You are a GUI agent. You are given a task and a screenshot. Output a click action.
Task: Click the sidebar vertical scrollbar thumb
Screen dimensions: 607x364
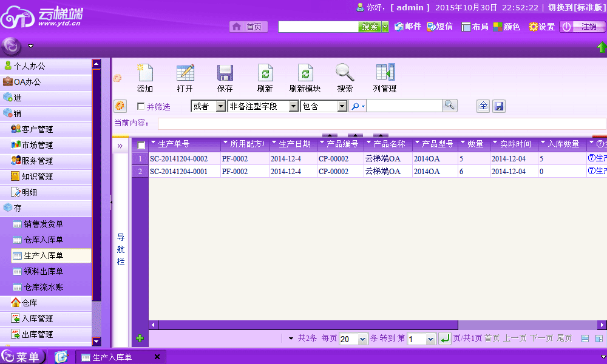pyautogui.click(x=97, y=185)
